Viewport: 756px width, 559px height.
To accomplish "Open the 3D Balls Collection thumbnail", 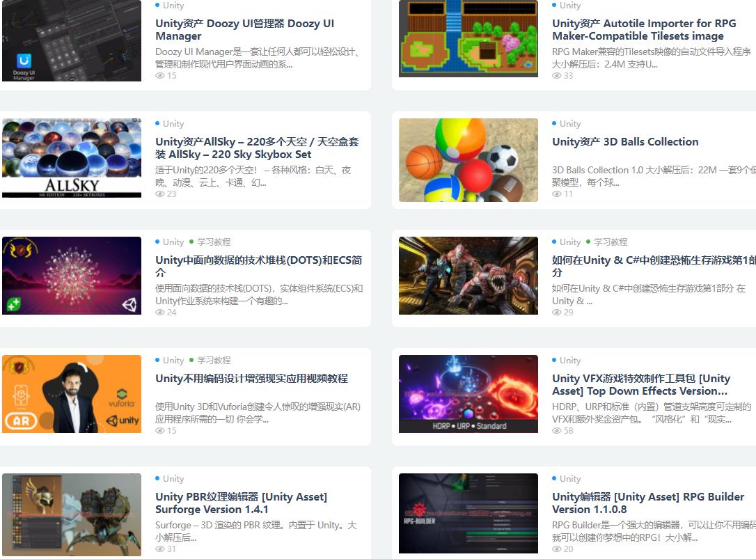I will tap(468, 159).
